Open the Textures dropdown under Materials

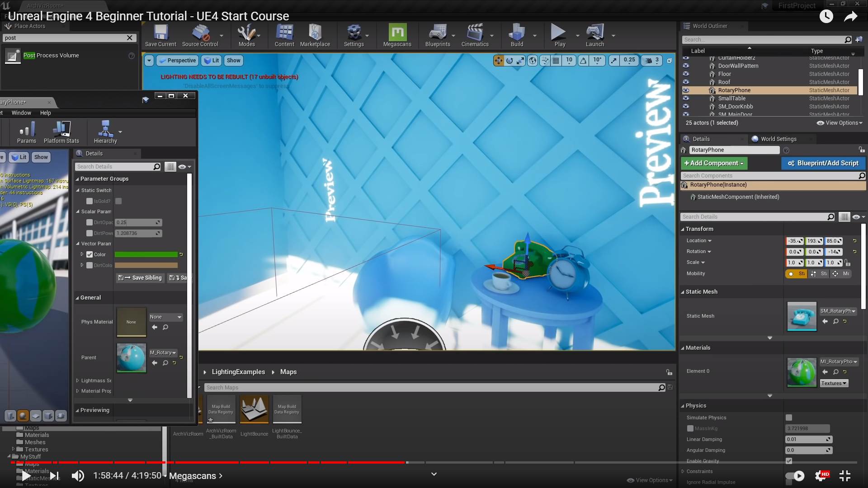tap(834, 383)
